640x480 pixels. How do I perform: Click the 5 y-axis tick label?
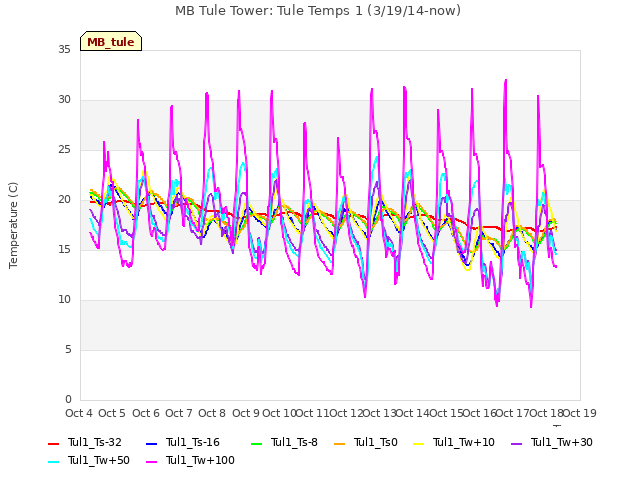pos(68,350)
